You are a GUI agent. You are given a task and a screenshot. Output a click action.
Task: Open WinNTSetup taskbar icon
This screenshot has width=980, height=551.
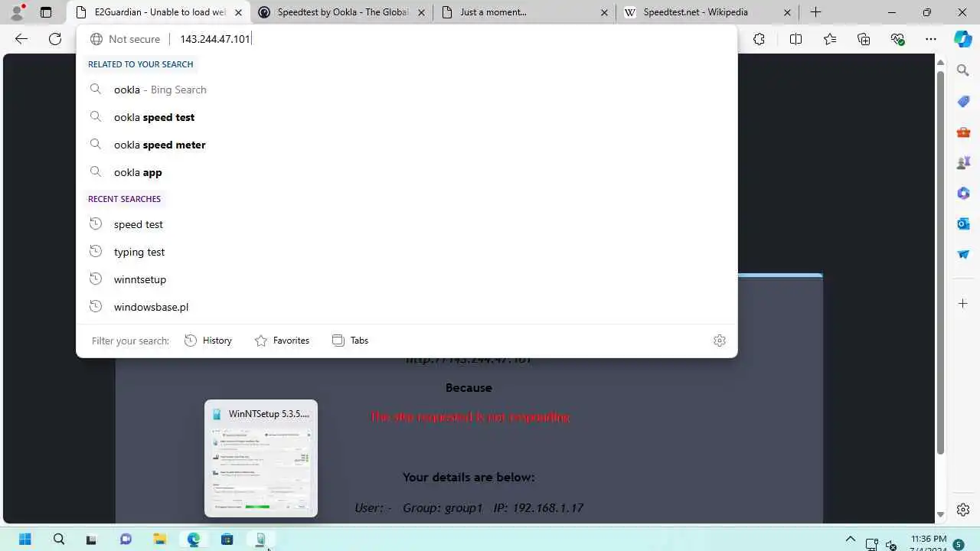[260, 540]
